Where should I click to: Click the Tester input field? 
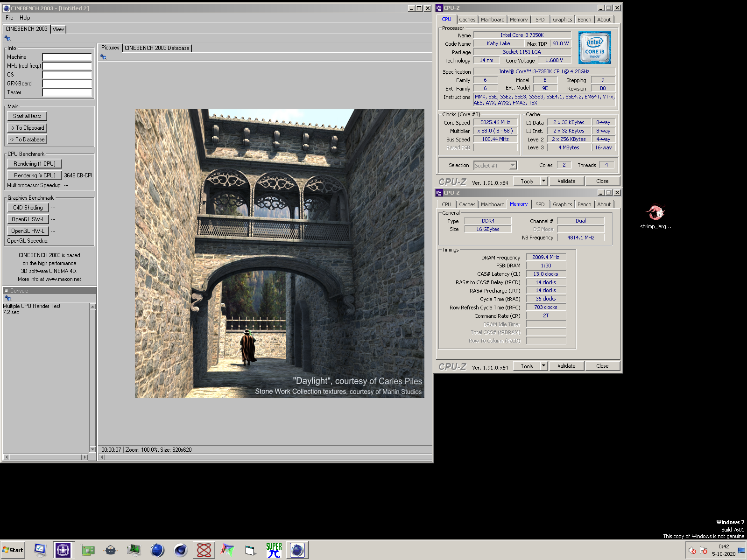click(67, 92)
